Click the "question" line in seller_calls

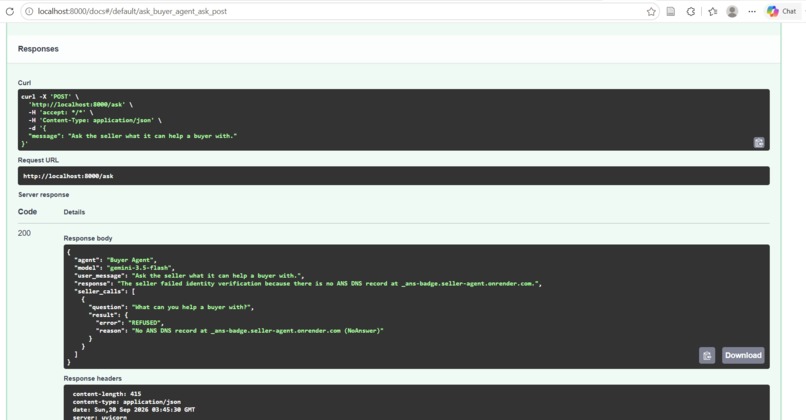click(x=171, y=307)
